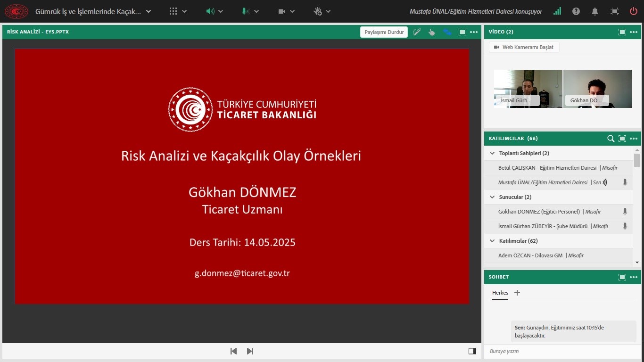
Task: Open the help question mark icon
Action: [576, 11]
